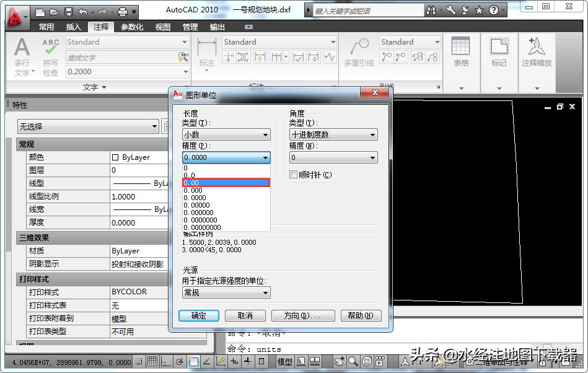Screen dimensions: 588x373
Task: Expand the 光源 units dropdown showing 常规
Action: coord(226,292)
